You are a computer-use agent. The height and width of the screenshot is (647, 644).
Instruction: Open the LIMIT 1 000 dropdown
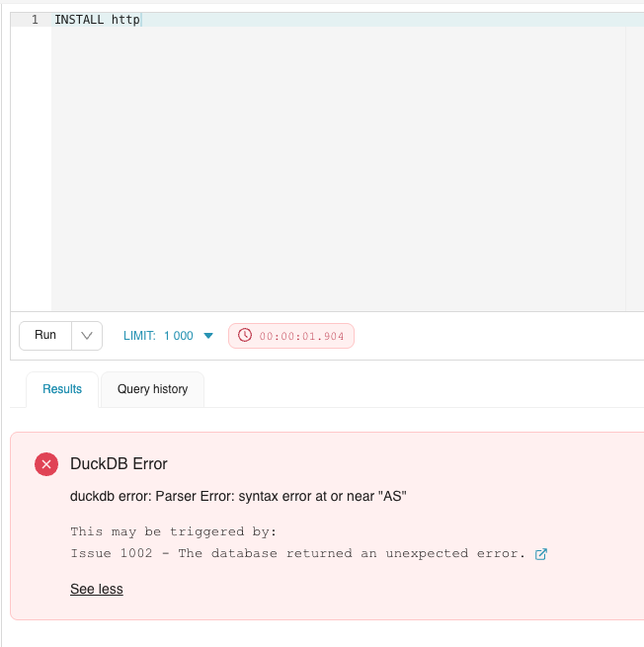coord(168,336)
